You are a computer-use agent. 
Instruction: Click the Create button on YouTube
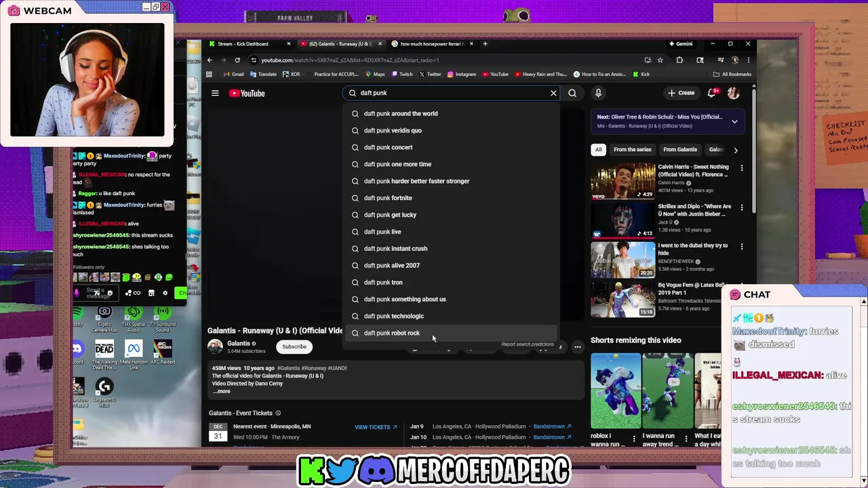point(681,93)
